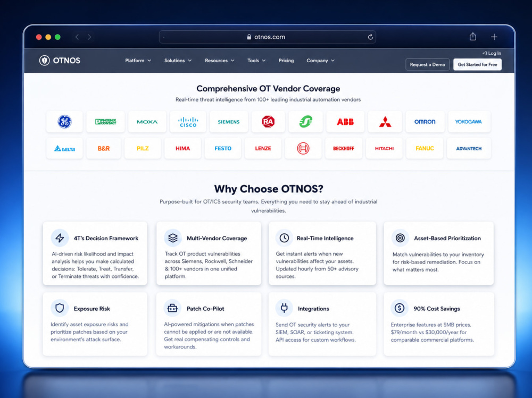Image resolution: width=532 pixels, height=398 pixels.
Task: Click the layers Multi-Vendor Coverage icon
Action: point(173,238)
